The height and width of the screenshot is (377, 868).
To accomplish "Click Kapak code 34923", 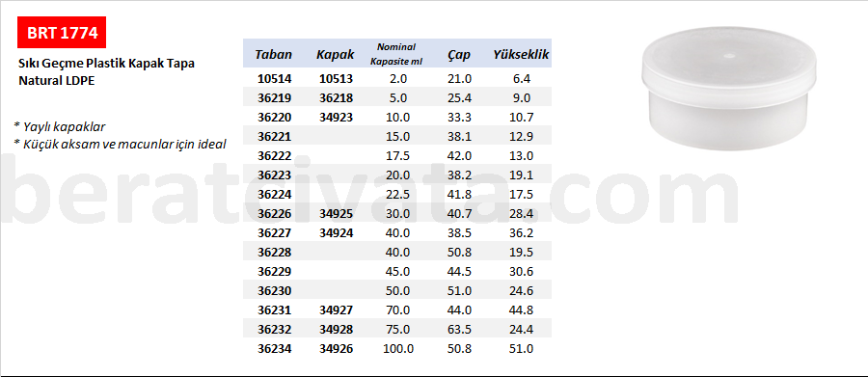I will 336,118.
